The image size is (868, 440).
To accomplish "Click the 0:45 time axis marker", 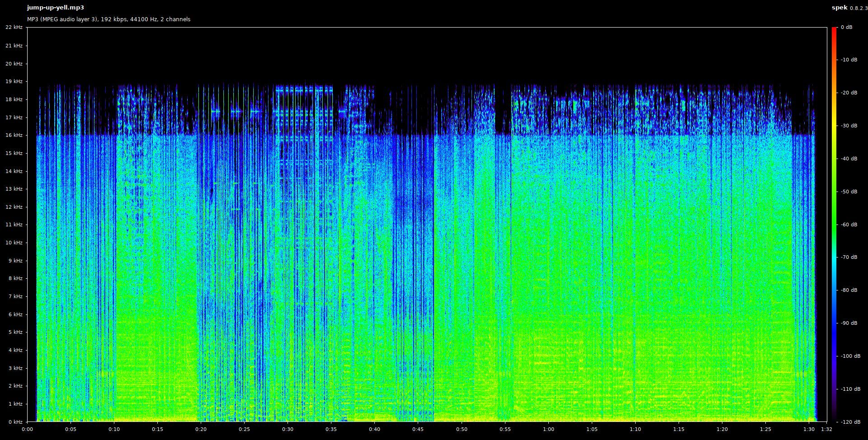I will coord(418,429).
